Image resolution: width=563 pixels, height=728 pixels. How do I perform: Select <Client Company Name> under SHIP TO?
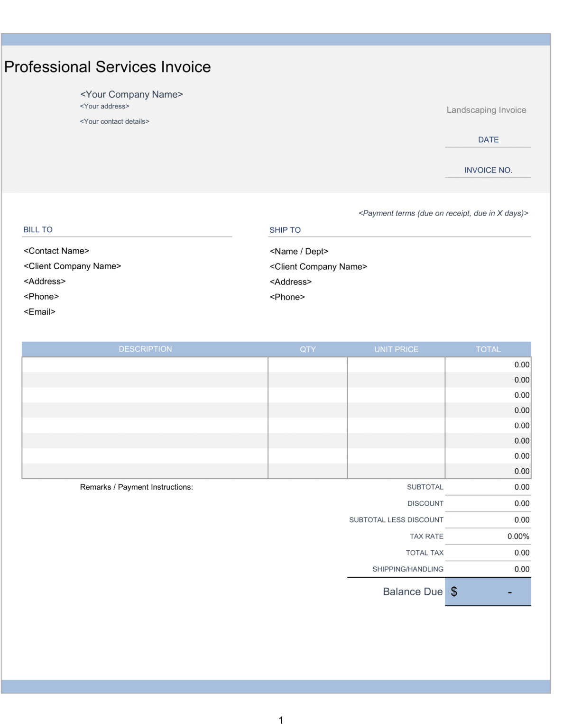318,266
